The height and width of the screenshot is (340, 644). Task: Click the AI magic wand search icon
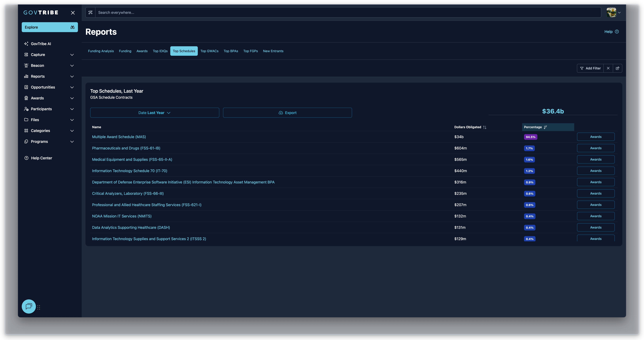coord(90,13)
